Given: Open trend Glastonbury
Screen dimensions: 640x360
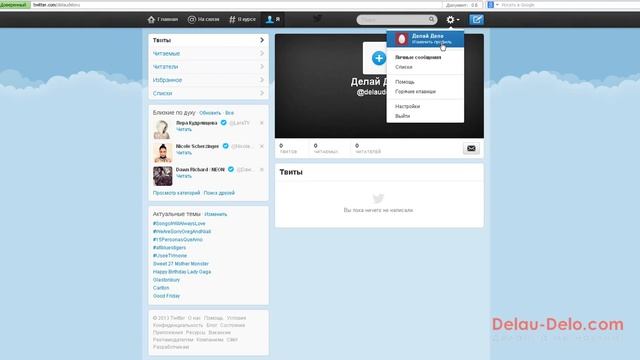Looking at the screenshot, I should coord(166,280).
